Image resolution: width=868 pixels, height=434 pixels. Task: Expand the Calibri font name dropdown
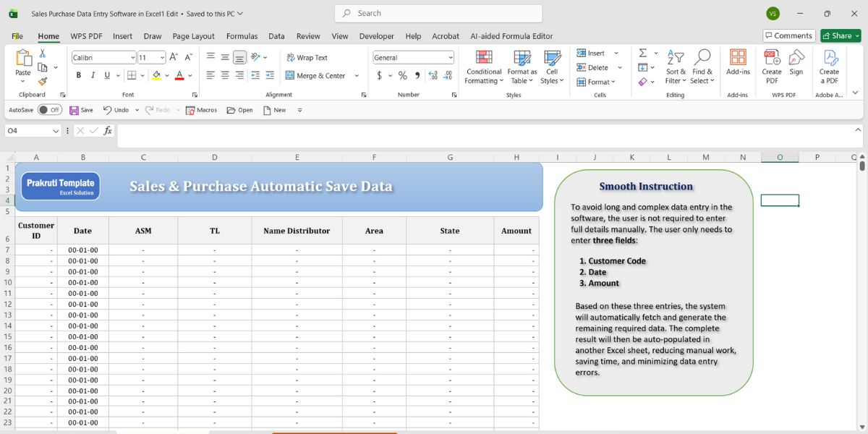(x=132, y=58)
